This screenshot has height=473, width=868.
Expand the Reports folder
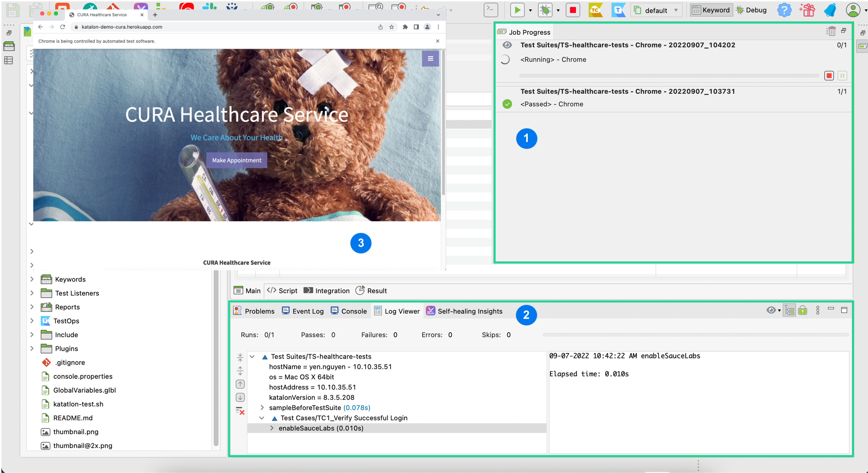(x=32, y=306)
